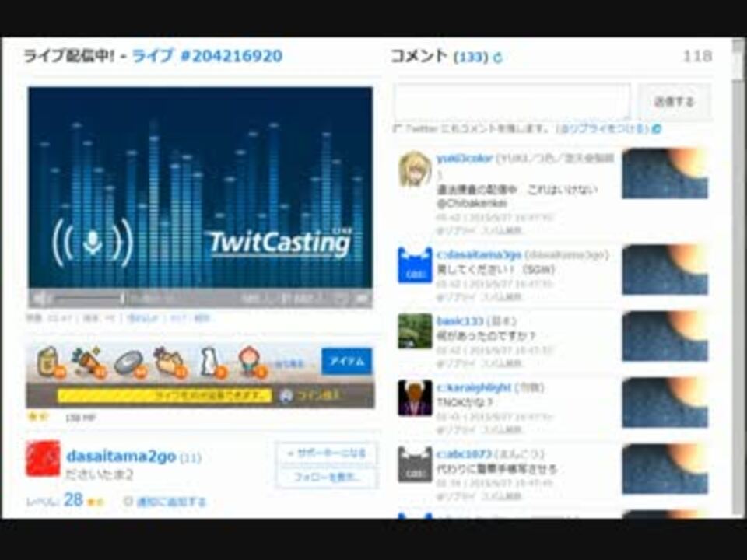
Task: Click the level 28 number
Action: (73, 500)
